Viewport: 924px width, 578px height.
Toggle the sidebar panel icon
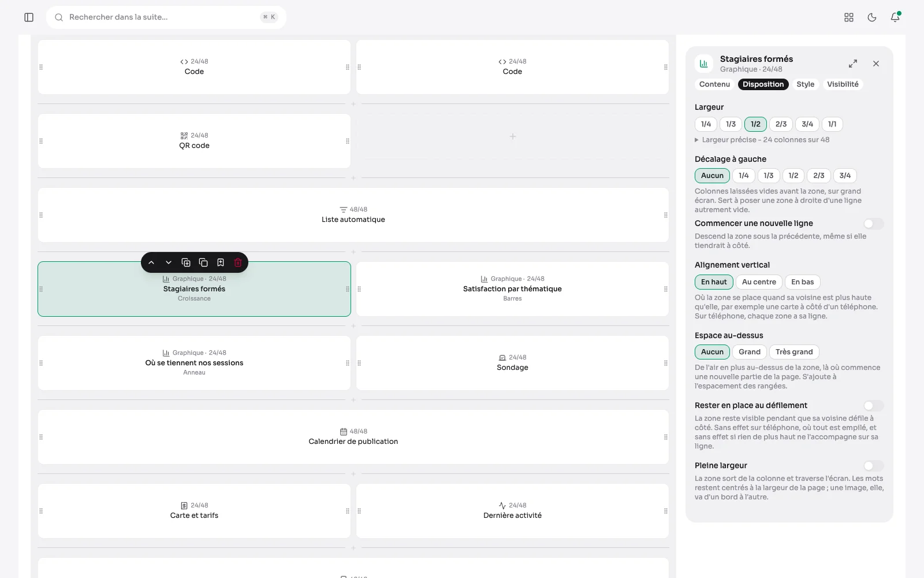tap(29, 17)
